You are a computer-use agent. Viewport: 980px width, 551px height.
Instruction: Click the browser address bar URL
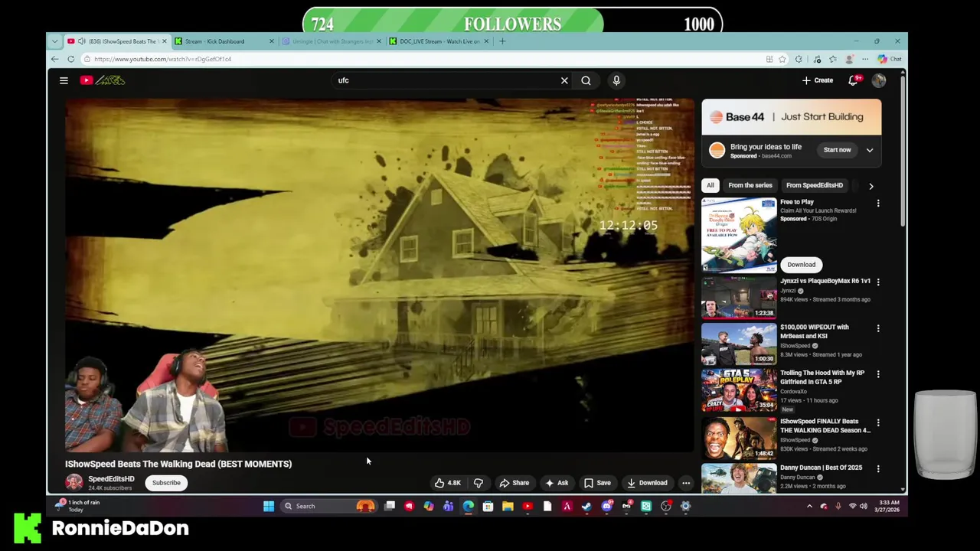click(162, 59)
